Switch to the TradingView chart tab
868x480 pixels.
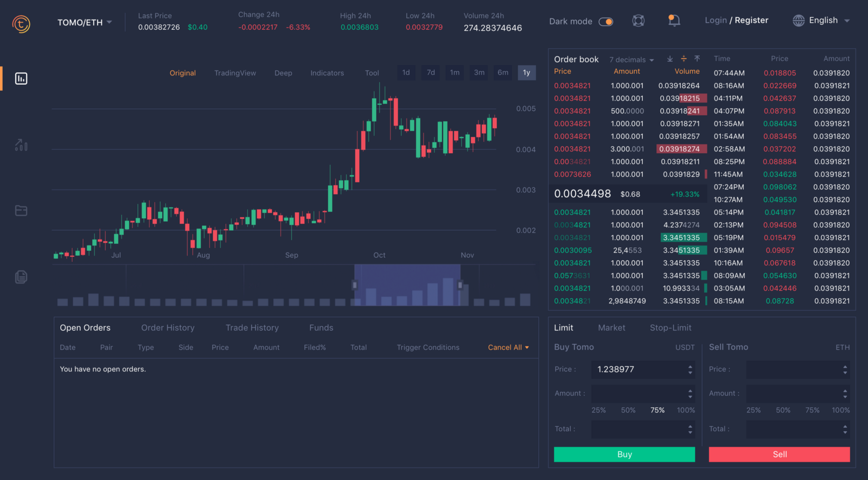coord(235,73)
